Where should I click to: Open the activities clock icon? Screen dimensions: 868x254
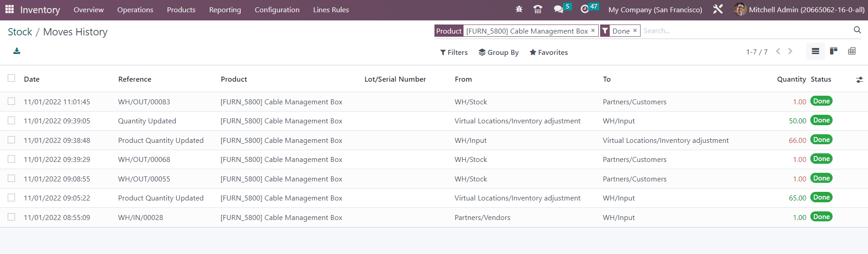tap(585, 10)
